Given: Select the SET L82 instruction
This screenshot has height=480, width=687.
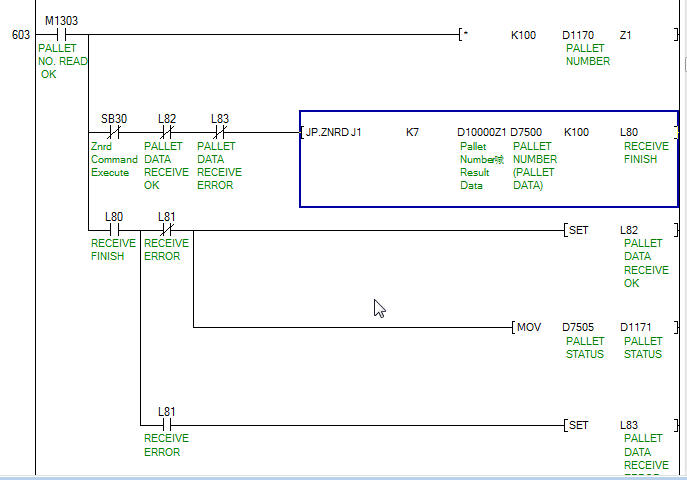Looking at the screenshot, I should pos(578,230).
